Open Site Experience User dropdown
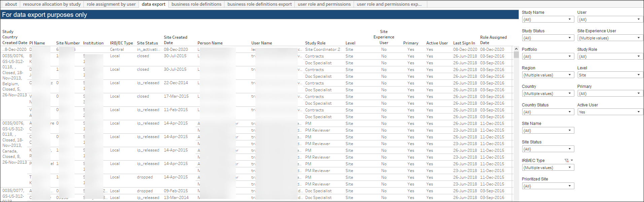This screenshot has height=202, width=644. (x=610, y=38)
